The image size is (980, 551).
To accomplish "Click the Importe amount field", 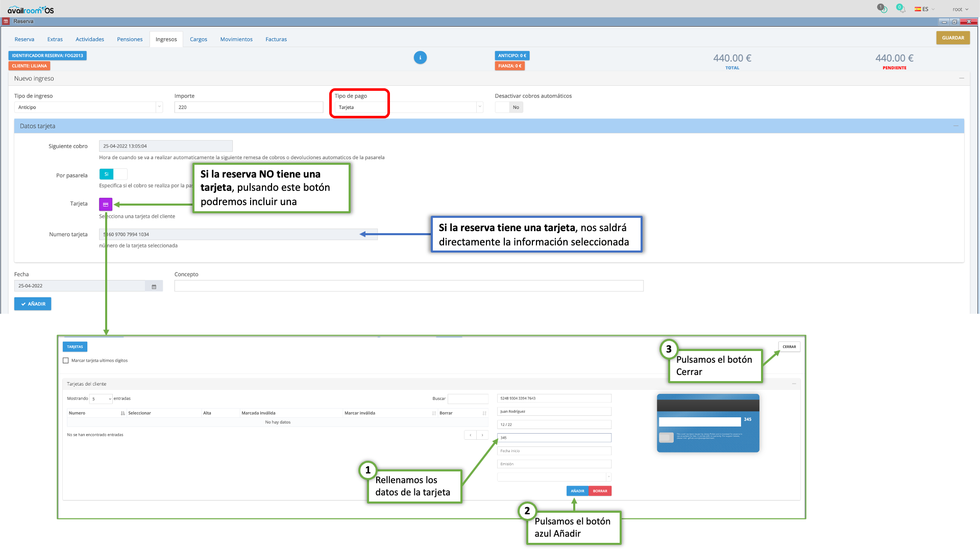I will pos(249,107).
